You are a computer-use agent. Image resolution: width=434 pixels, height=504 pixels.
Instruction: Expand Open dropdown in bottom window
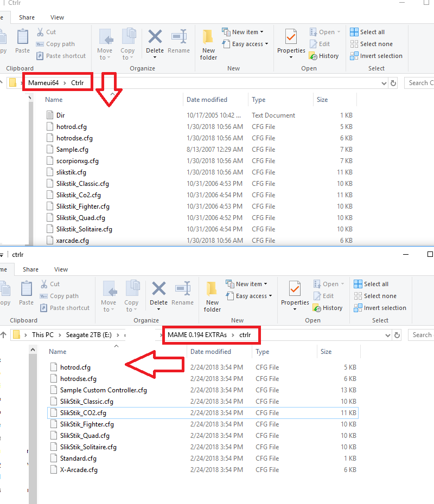343,284
